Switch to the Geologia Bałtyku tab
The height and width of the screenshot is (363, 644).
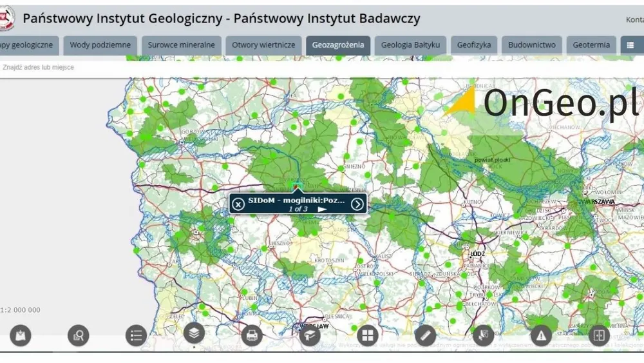410,45
